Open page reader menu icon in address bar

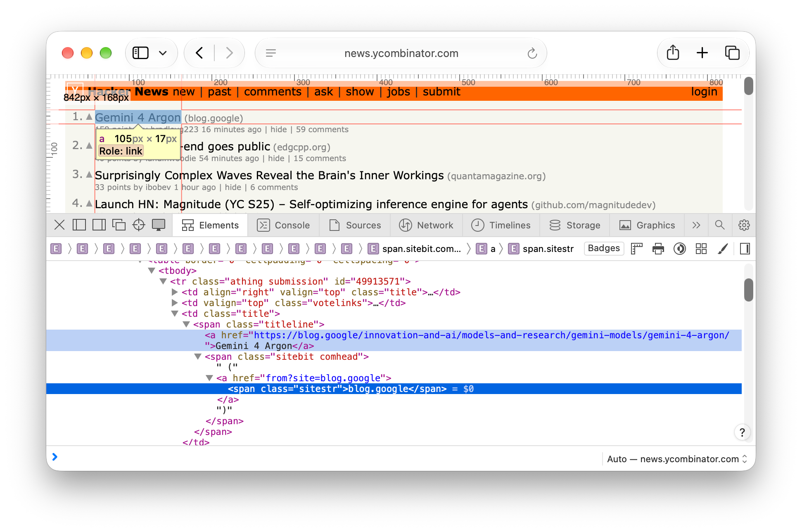[271, 53]
